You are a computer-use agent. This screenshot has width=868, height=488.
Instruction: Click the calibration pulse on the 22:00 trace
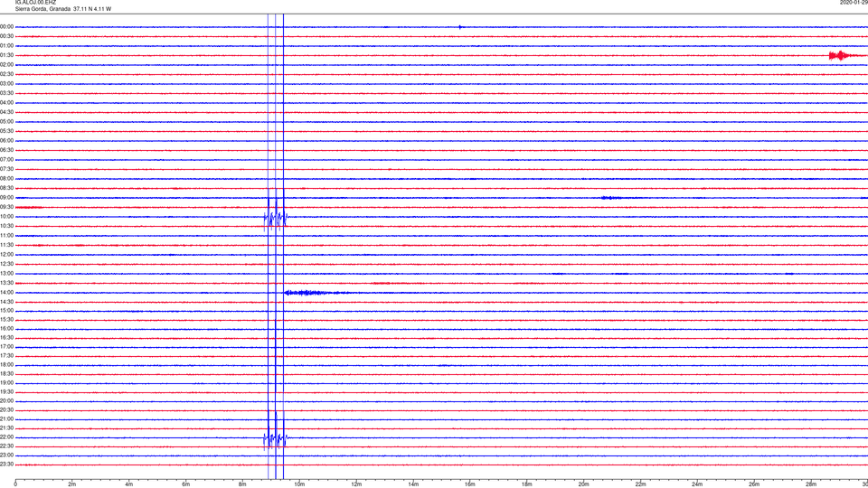tap(275, 437)
